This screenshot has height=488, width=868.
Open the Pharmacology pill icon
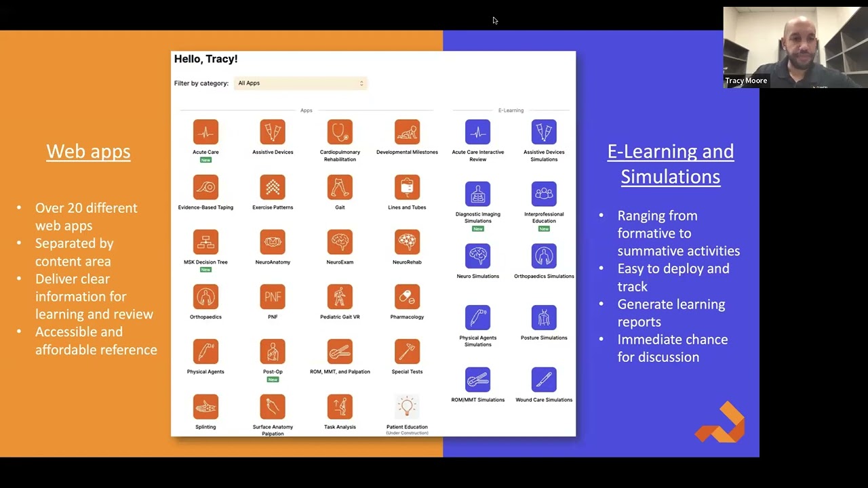coord(407,297)
